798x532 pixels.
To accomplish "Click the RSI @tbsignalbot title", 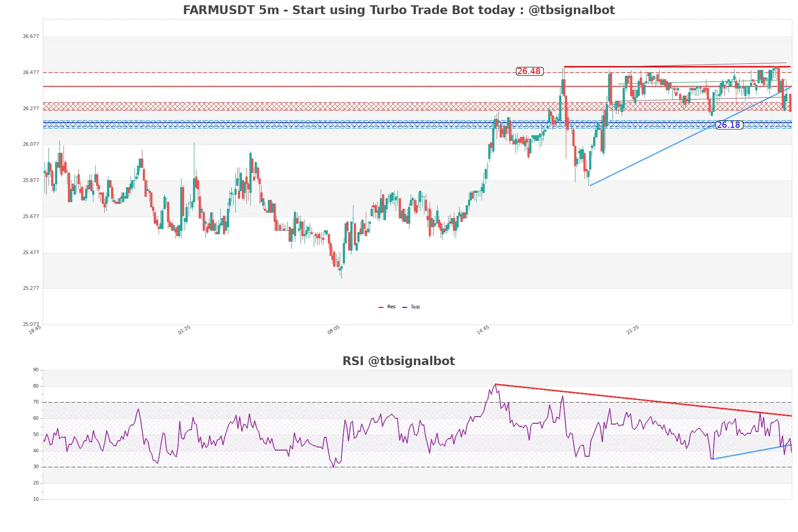I will 399,361.
